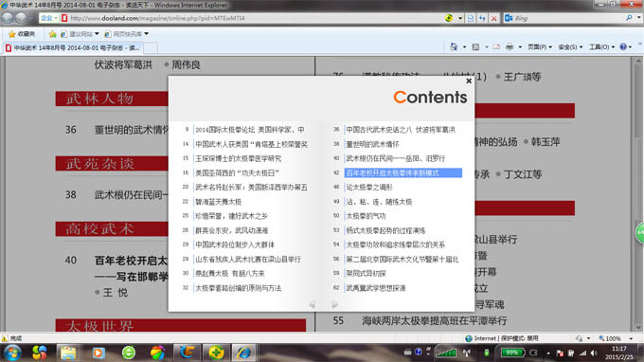This screenshot has width=644, height=362.
Task: Click the browser Home icon
Action: pyautogui.click(x=454, y=46)
